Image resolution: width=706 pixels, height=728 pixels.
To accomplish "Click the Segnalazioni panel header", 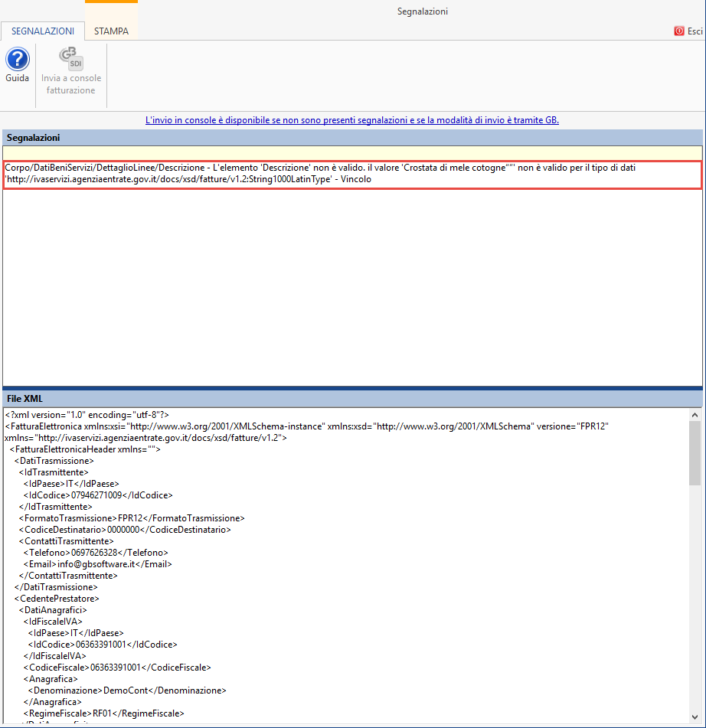I will click(352, 138).
